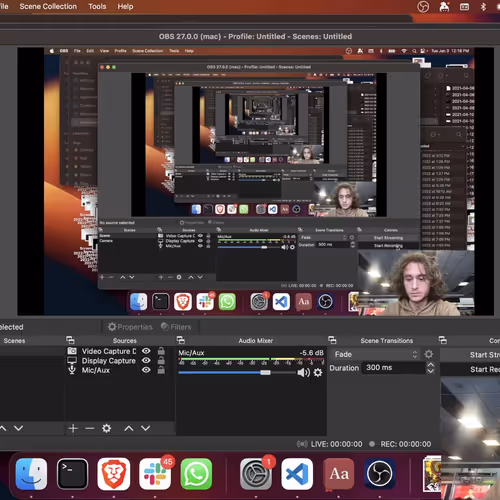Increase transition duration with up arrow
The height and width of the screenshot is (500, 500).
pos(430,365)
